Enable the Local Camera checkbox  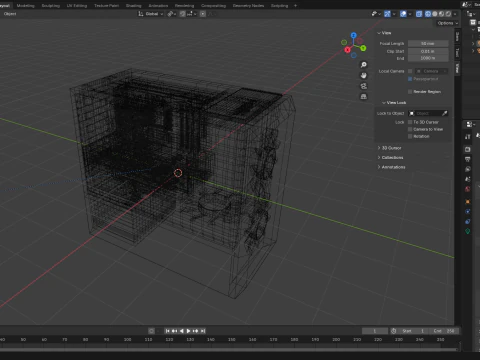click(x=410, y=71)
